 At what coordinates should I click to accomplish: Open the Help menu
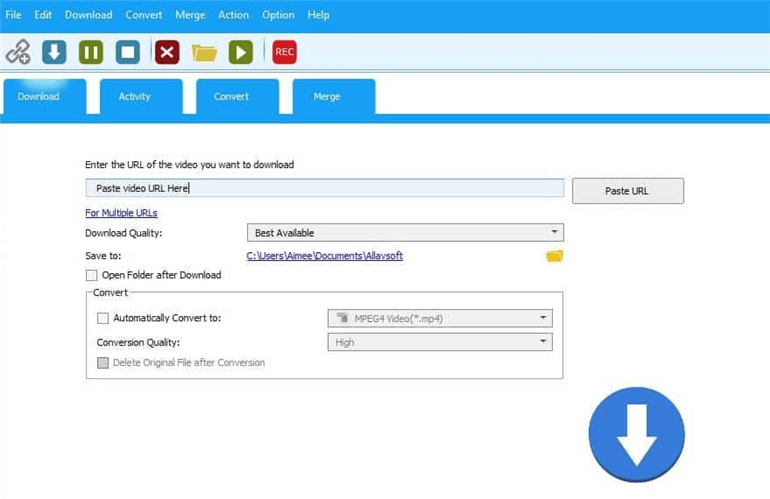point(318,15)
